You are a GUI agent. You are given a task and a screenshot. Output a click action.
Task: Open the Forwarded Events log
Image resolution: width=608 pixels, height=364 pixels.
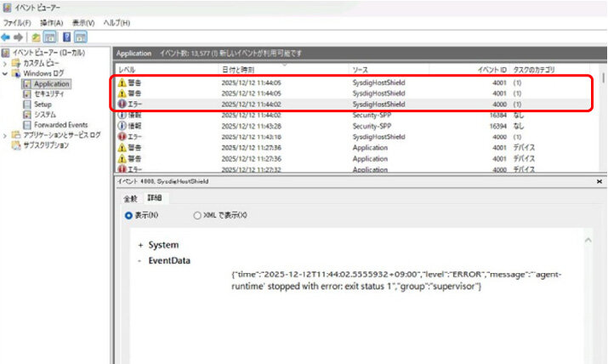(x=60, y=124)
